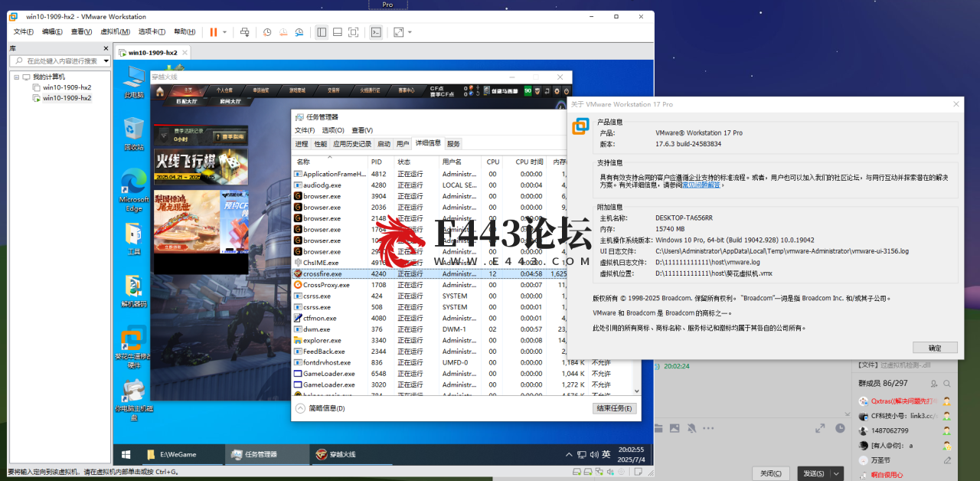Image resolution: width=980 pixels, height=481 pixels.
Task: Open the 虚拟机(M) menu in VMware
Action: coord(116,31)
